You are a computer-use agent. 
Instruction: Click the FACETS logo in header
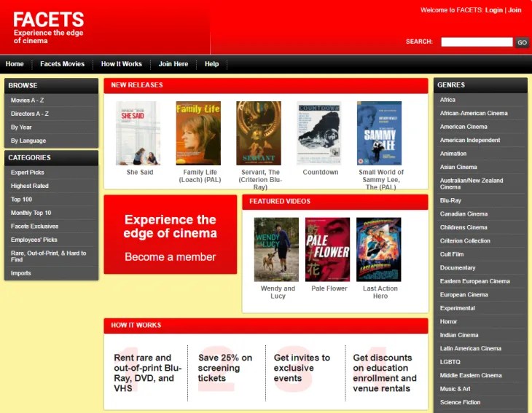click(x=49, y=27)
